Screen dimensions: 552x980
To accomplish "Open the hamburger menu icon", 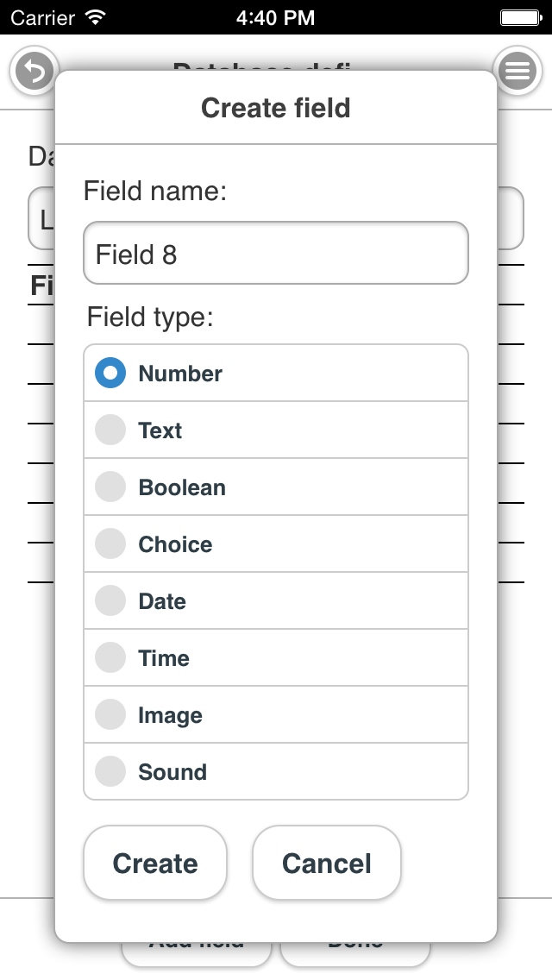I will [x=517, y=71].
